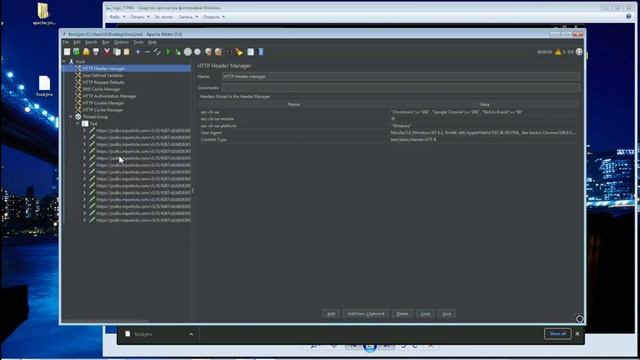Click the Add from Clipboard button

[x=366, y=314]
